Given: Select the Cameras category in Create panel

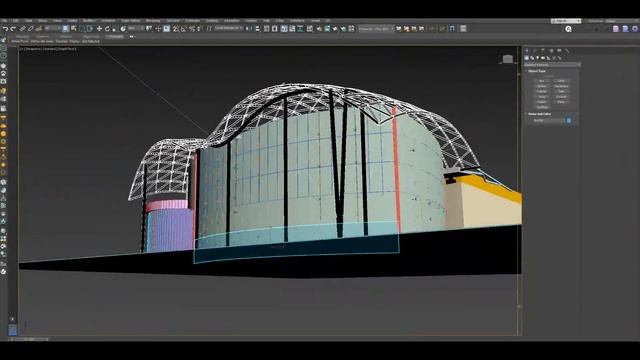Looking at the screenshot, I should point(543,58).
